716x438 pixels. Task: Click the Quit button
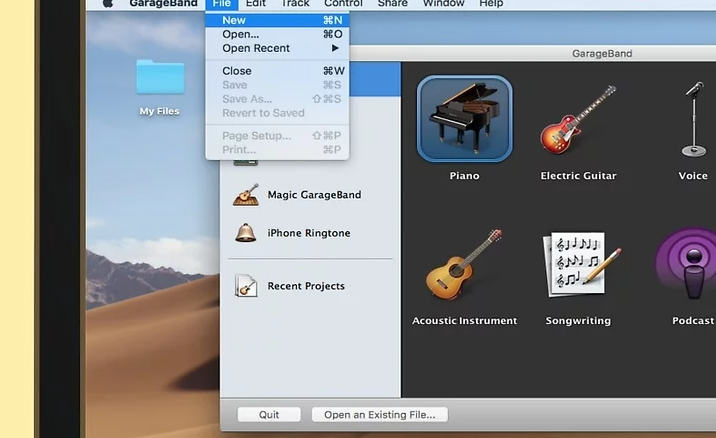(x=269, y=415)
